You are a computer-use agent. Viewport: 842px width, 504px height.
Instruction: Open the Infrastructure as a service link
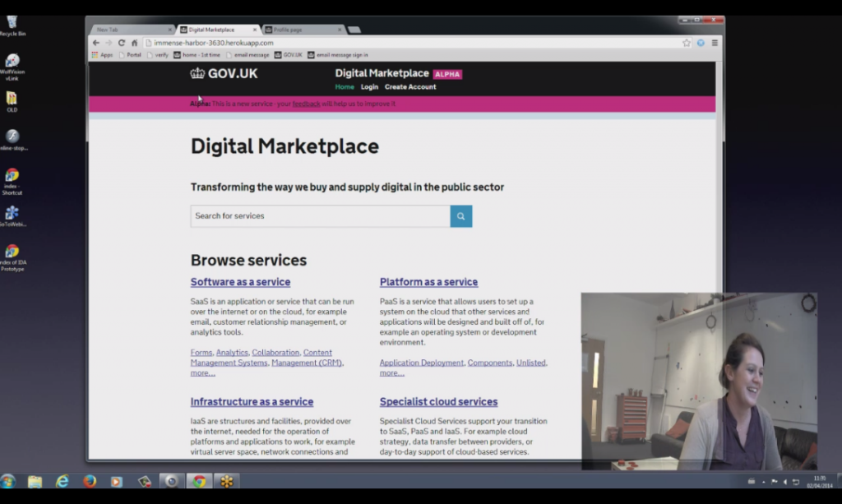coord(252,401)
